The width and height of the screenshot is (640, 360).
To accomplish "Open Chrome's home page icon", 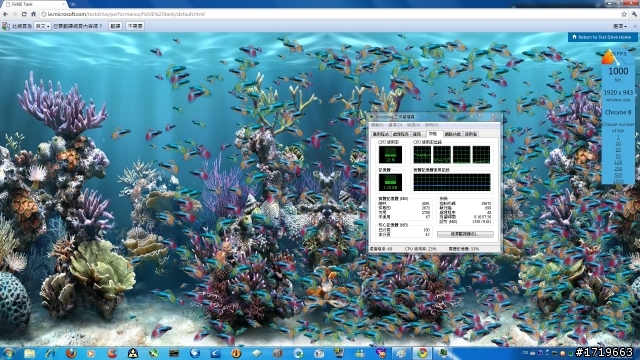I will (x=33, y=14).
